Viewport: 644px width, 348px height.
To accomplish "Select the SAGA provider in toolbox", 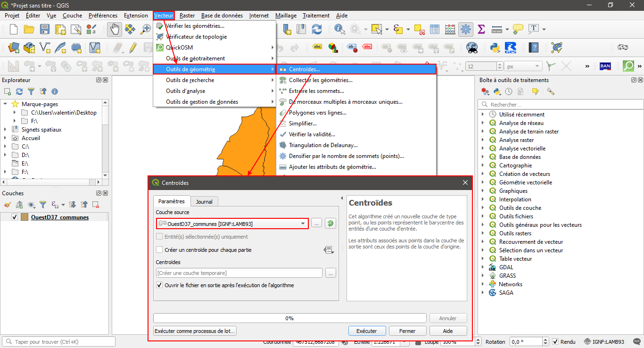I will click(506, 293).
